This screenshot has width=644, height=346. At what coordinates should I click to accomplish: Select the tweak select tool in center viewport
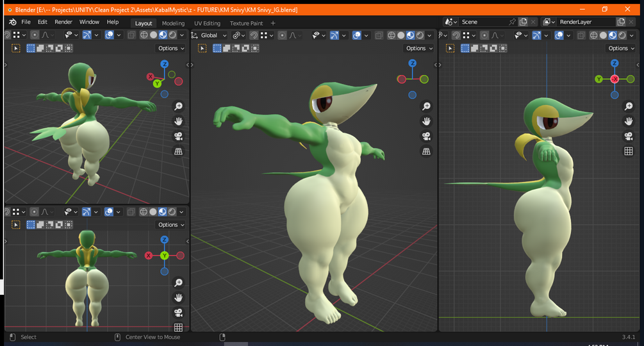tap(202, 49)
